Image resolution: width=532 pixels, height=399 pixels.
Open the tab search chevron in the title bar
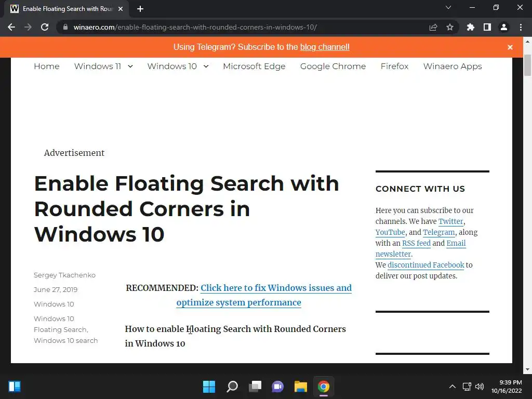tap(448, 7)
